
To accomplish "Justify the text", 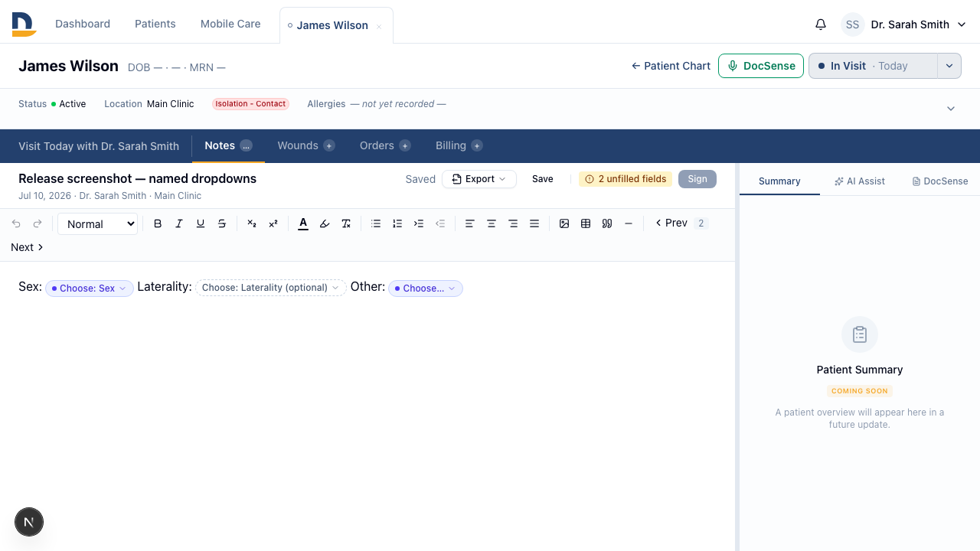I will (x=534, y=223).
